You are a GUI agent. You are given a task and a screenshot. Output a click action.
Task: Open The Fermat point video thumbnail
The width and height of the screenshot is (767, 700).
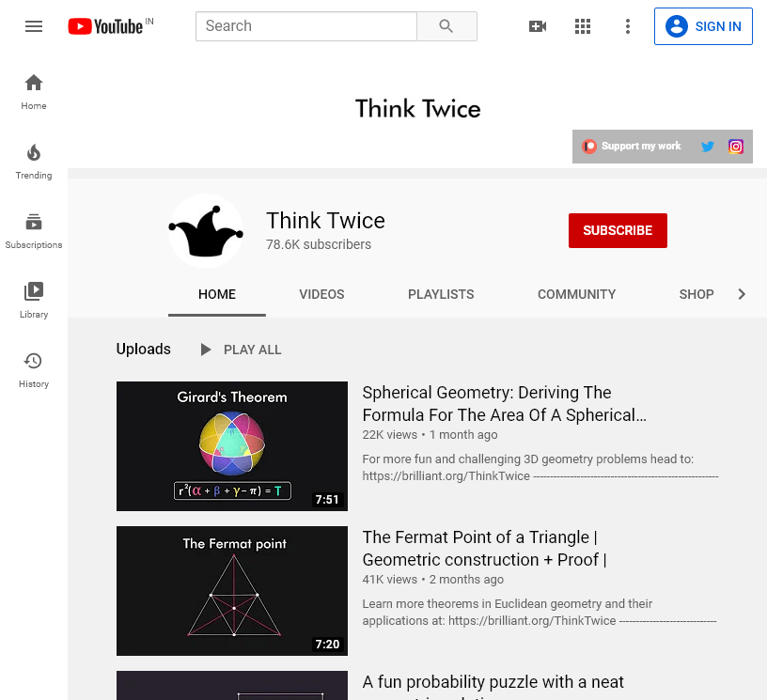pyautogui.click(x=232, y=591)
